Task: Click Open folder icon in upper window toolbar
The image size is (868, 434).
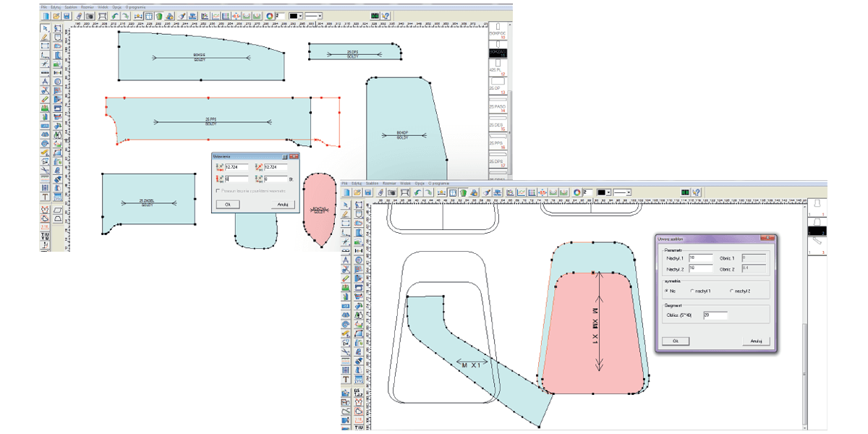Action: pos(56,15)
